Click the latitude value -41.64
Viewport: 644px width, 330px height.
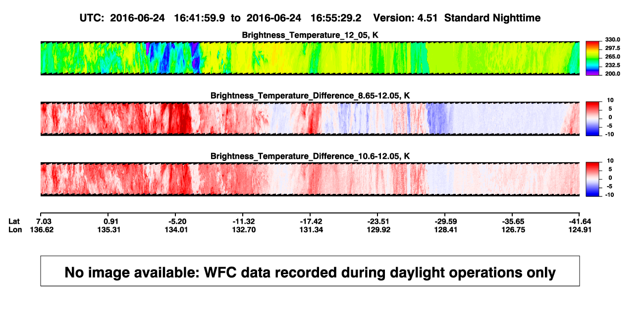[580, 221]
